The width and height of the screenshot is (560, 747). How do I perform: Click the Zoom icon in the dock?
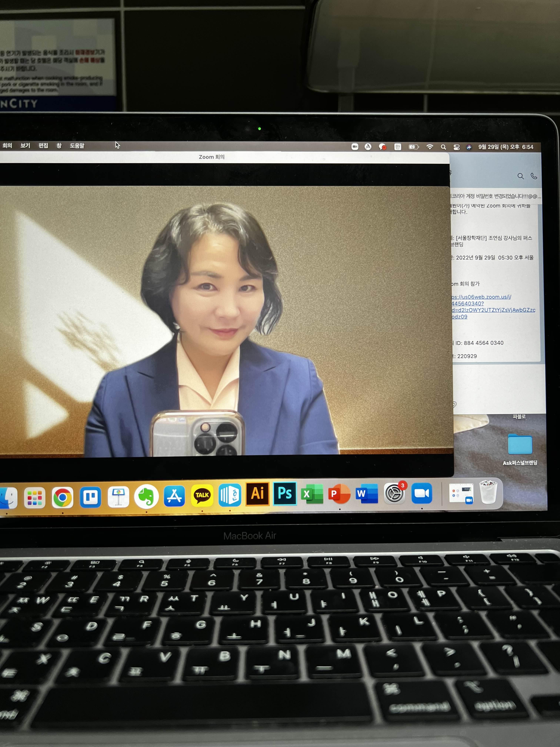click(422, 494)
